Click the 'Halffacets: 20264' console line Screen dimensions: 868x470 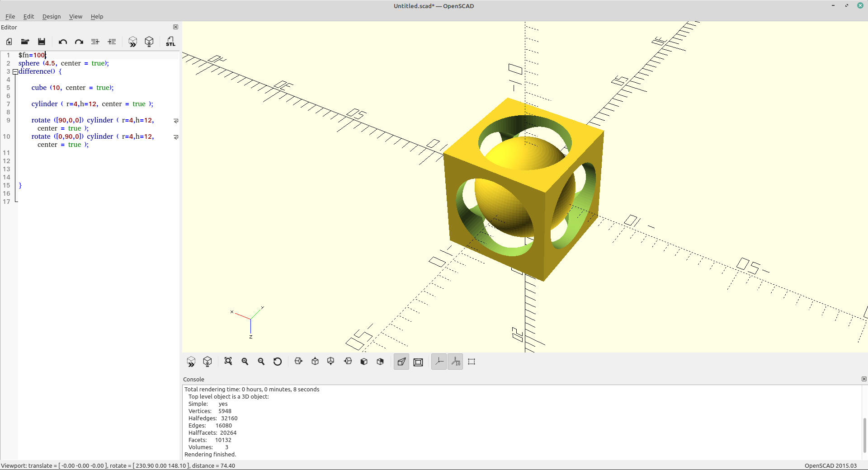tap(212, 432)
